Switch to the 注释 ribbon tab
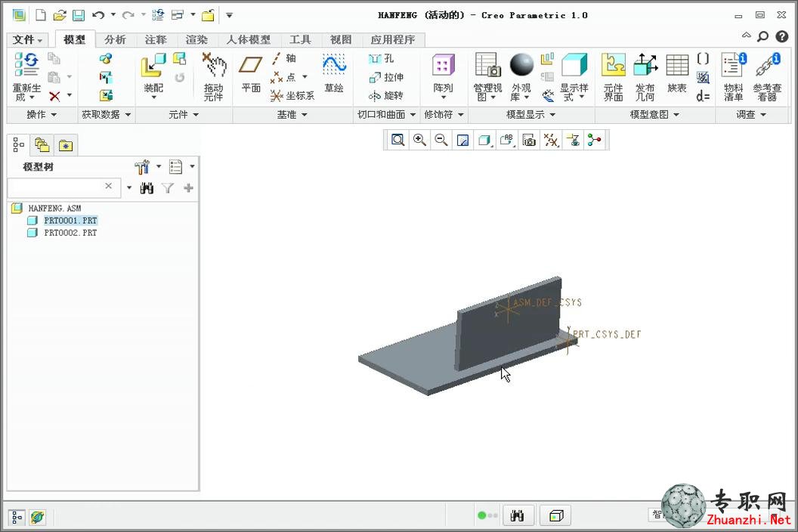The height and width of the screenshot is (532, 798). (156, 40)
